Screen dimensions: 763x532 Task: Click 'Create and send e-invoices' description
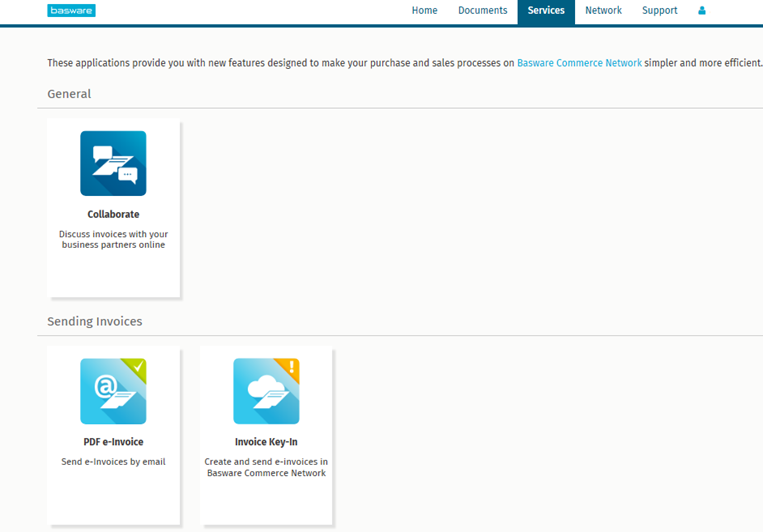coord(266,467)
